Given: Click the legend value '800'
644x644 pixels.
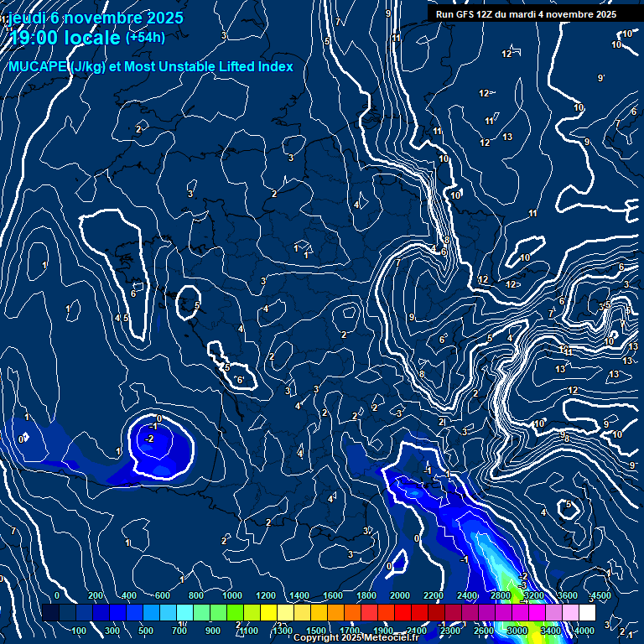Looking at the screenshot, I should pyautogui.click(x=196, y=595).
